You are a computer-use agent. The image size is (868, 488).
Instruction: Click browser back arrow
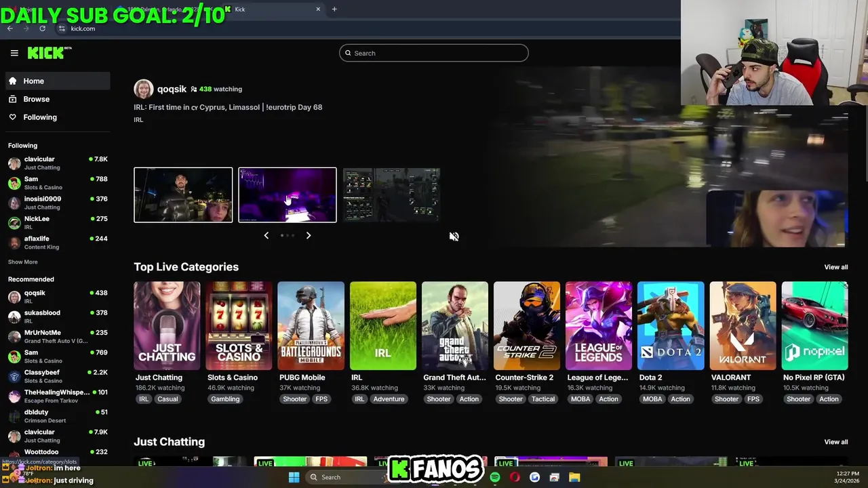(x=9, y=28)
